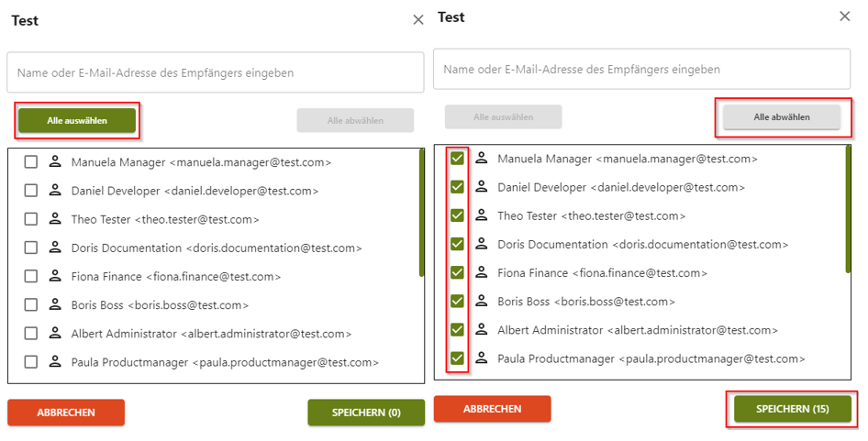Deselect the ticked Boris Boss checkbox
This screenshot has height=441, width=868.
click(x=457, y=301)
